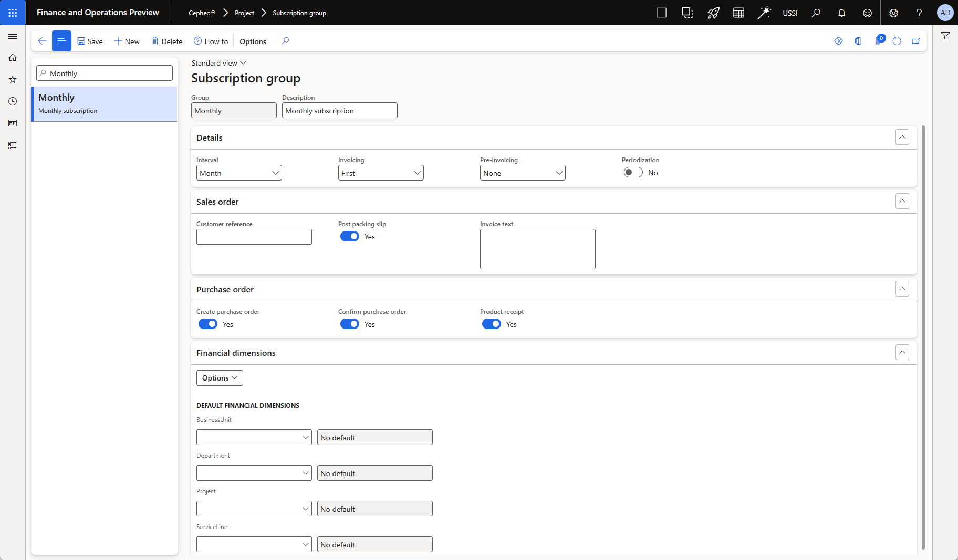958x560 pixels.
Task: Open the filter pane funnel icon
Action: (945, 36)
